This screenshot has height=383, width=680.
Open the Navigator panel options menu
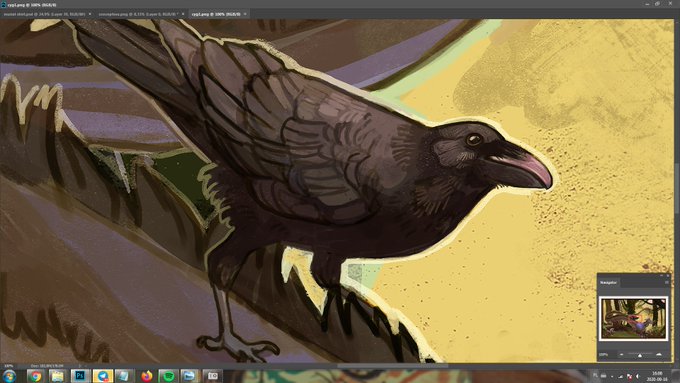pos(667,282)
